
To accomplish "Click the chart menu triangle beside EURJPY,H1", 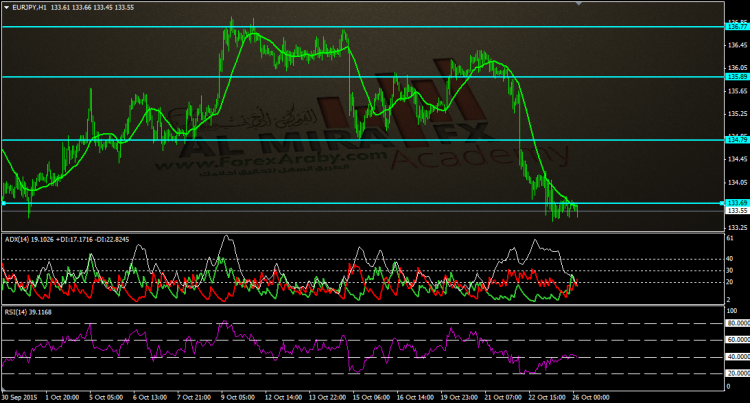I will [x=5, y=7].
